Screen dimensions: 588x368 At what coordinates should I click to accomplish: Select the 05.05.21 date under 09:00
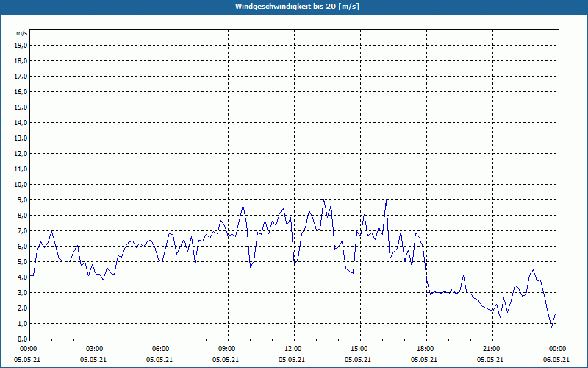tap(226, 360)
